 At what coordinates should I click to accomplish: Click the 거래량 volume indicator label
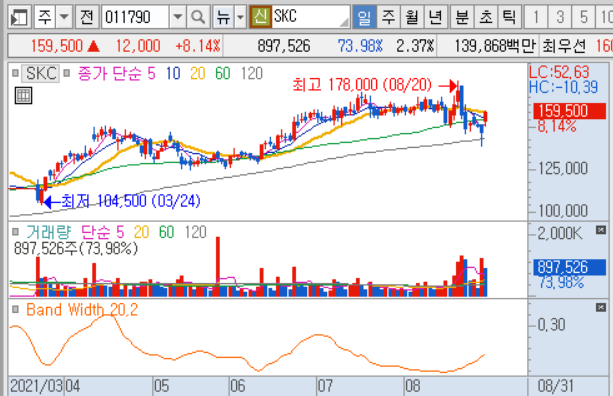[49, 232]
